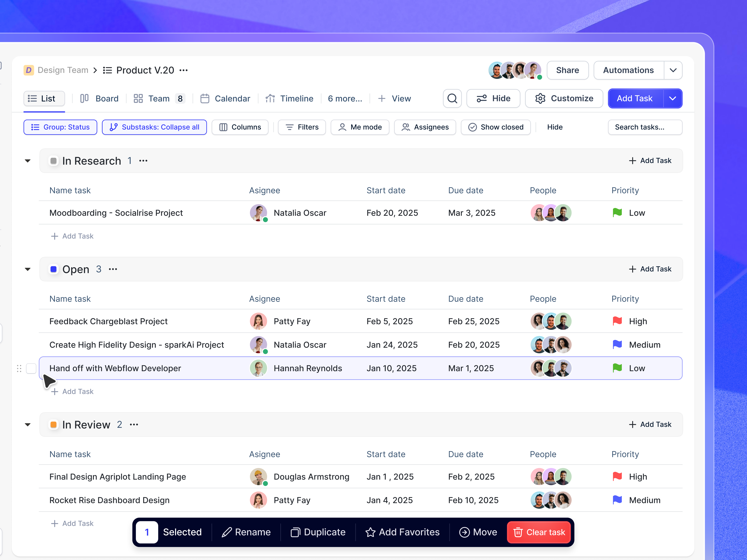This screenshot has width=747, height=560.
Task: Select the Filters icon option
Action: [x=289, y=127]
